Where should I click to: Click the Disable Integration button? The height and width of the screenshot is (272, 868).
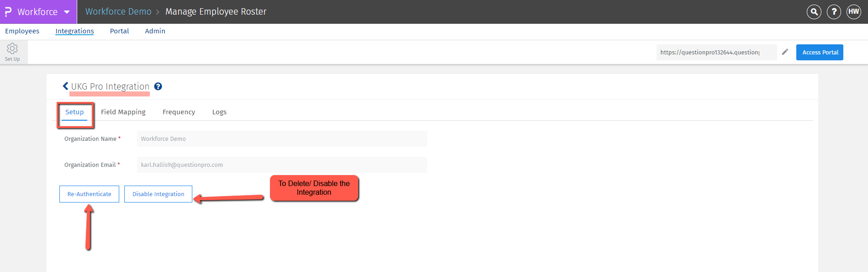pyautogui.click(x=158, y=194)
